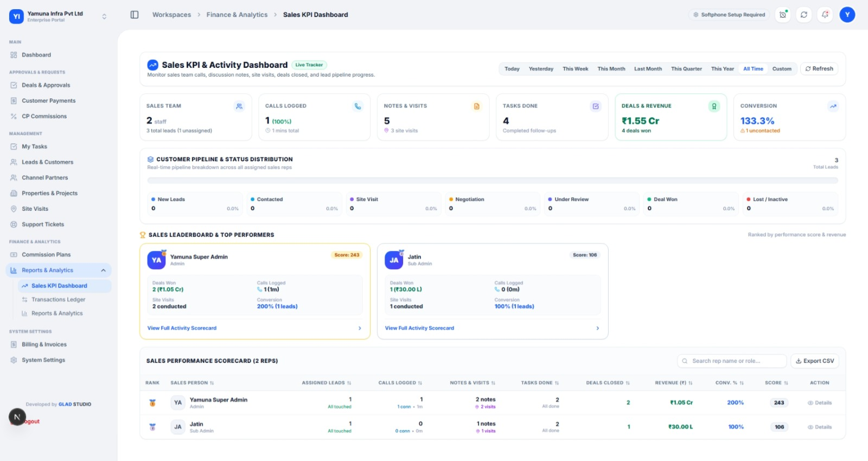Open Details for Yamuna Super Admin row
Image resolution: width=868 pixels, height=461 pixels.
[820, 403]
